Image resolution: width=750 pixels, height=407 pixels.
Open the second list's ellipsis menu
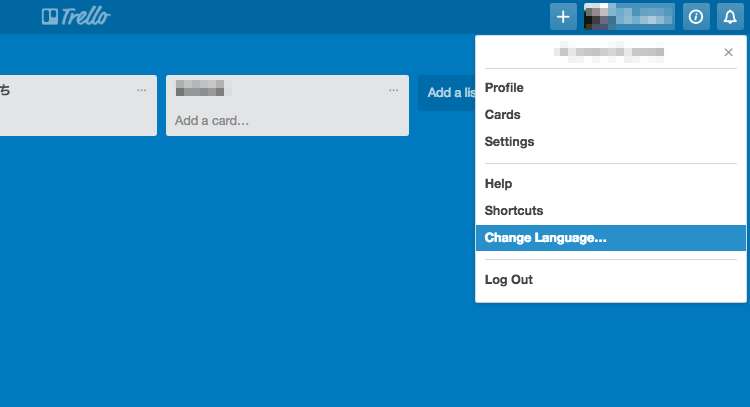394,90
